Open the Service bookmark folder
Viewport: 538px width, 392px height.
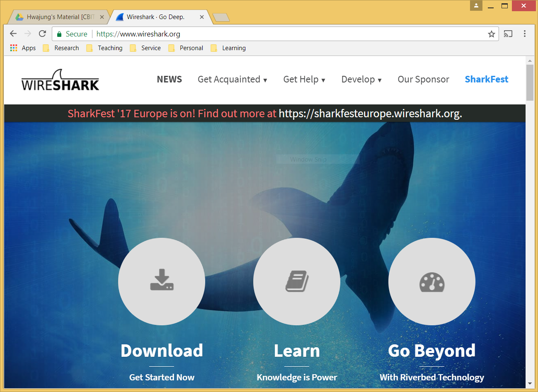(145, 48)
